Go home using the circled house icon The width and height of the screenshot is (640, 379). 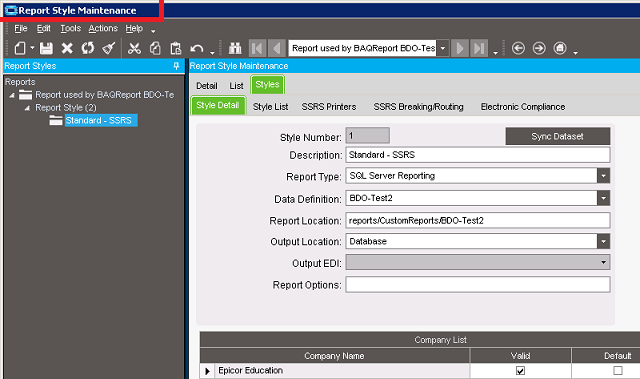[x=560, y=48]
